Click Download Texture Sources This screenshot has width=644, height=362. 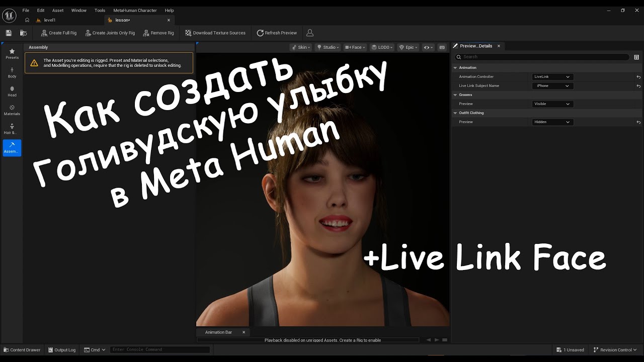[215, 33]
